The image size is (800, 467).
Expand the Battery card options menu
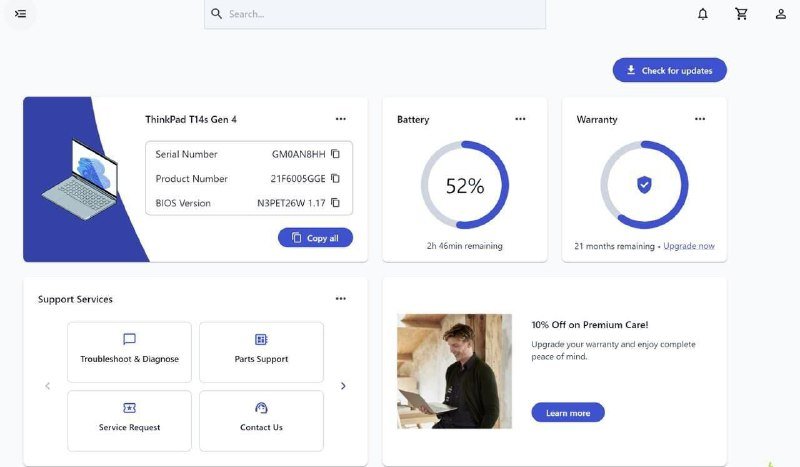click(520, 119)
